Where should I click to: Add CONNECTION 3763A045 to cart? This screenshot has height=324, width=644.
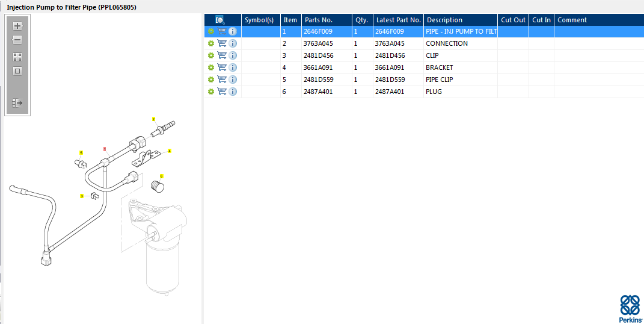point(222,43)
